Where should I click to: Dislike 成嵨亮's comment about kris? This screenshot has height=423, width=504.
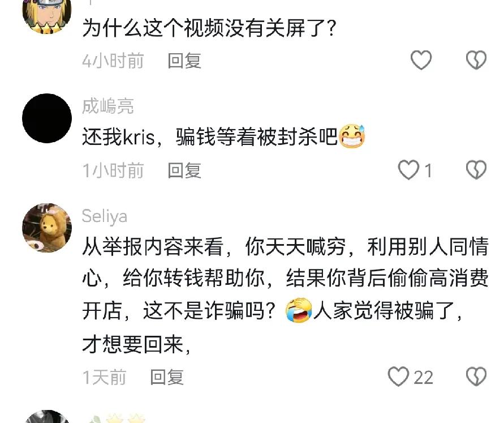(476, 170)
